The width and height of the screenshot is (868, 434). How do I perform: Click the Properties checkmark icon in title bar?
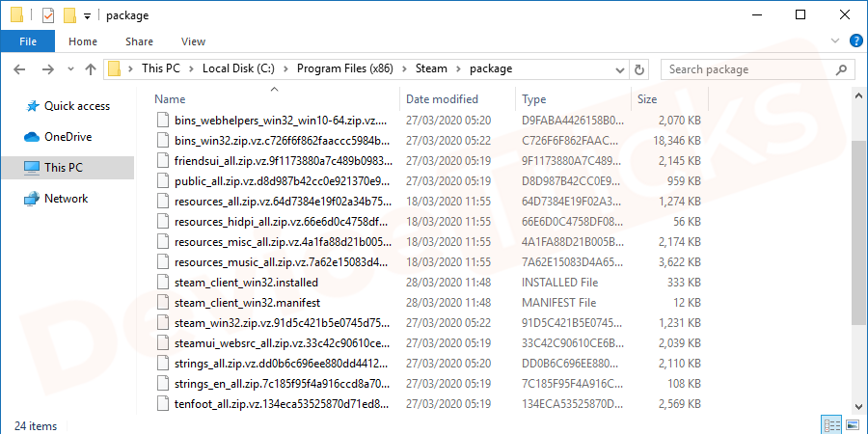48,15
